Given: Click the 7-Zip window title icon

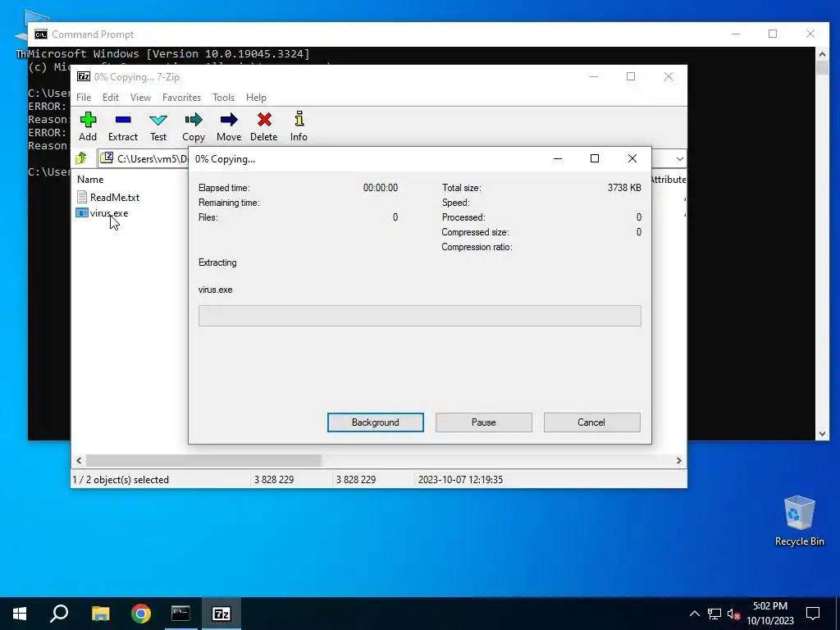Looking at the screenshot, I should (x=84, y=76).
